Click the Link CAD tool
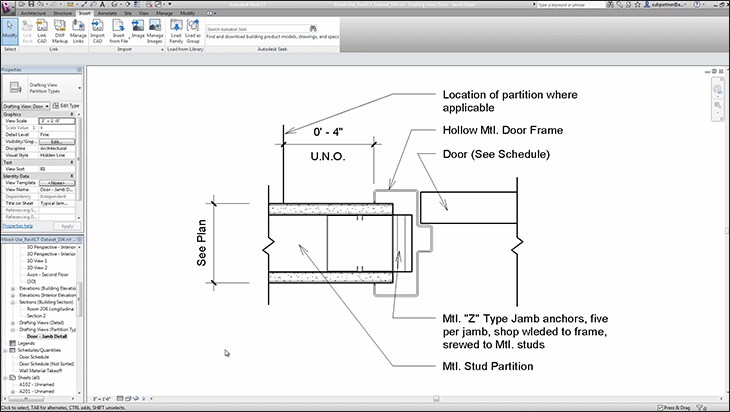 42,32
